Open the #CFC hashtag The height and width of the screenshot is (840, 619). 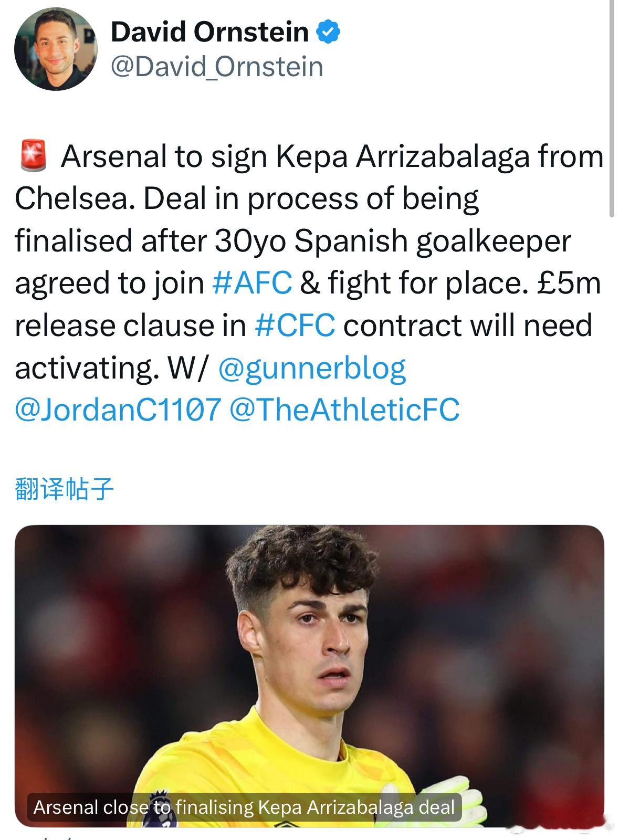tap(295, 325)
